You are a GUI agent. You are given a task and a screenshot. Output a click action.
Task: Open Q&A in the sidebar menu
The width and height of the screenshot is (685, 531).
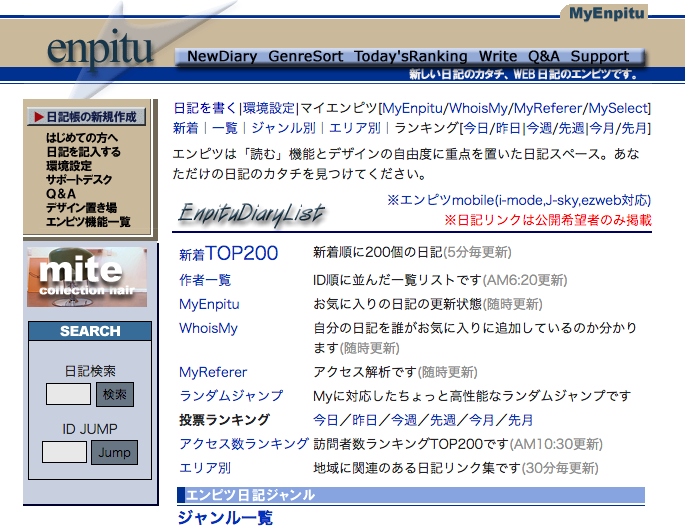(61, 194)
